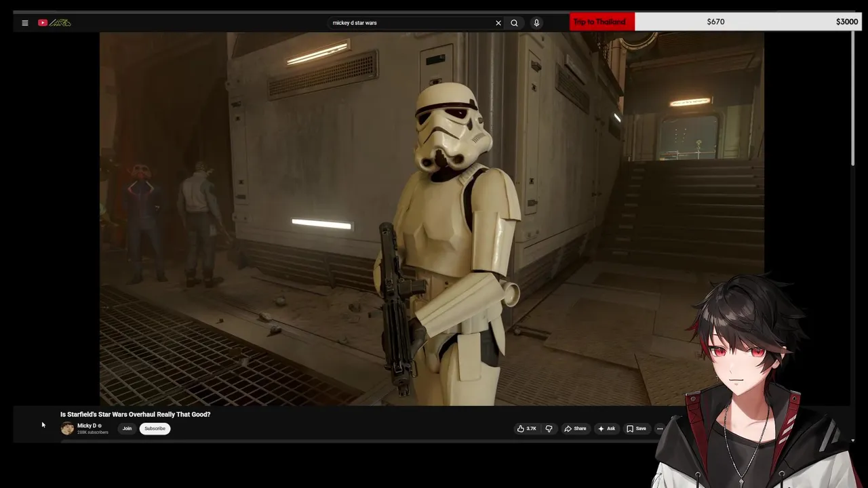This screenshot has height=488, width=868.
Task: Pause the video by clicking the stormtrooper frame
Action: coord(432,219)
